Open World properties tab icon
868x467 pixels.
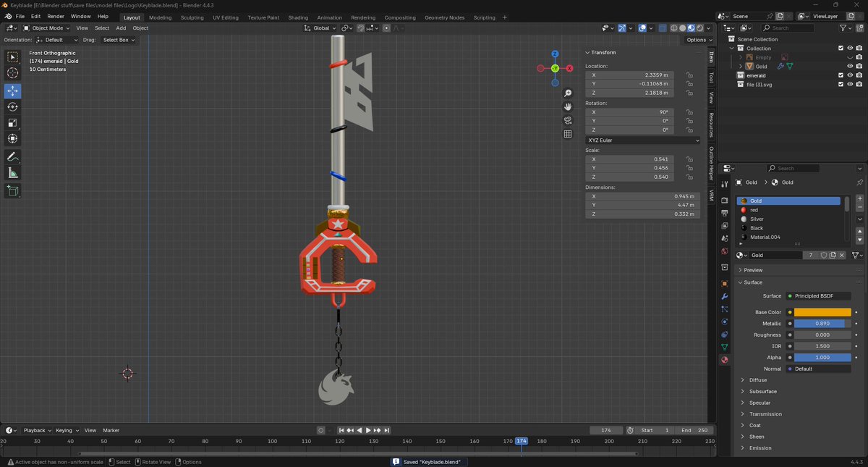point(724,251)
